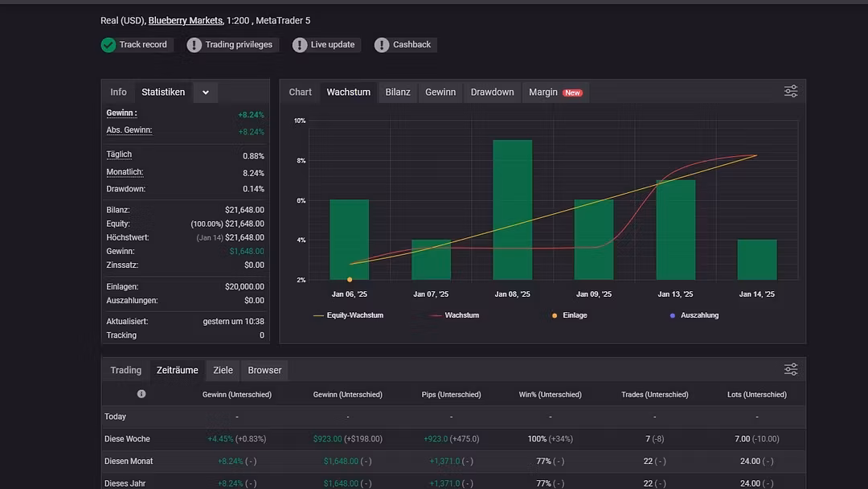Click the Jan 08 green bar
Screen dimensions: 868x489
pos(512,209)
